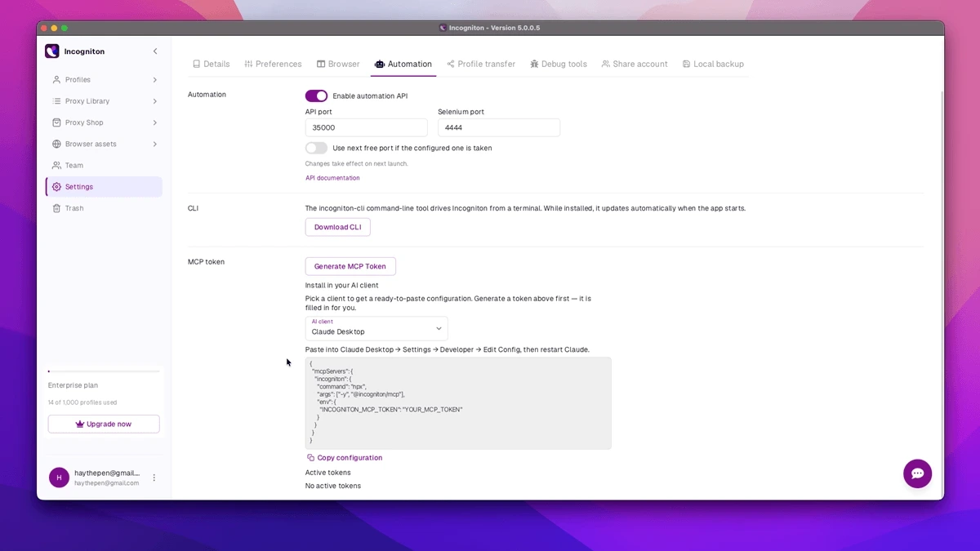Click the Profiles person icon
Screen dimensions: 980x551
coord(56,80)
